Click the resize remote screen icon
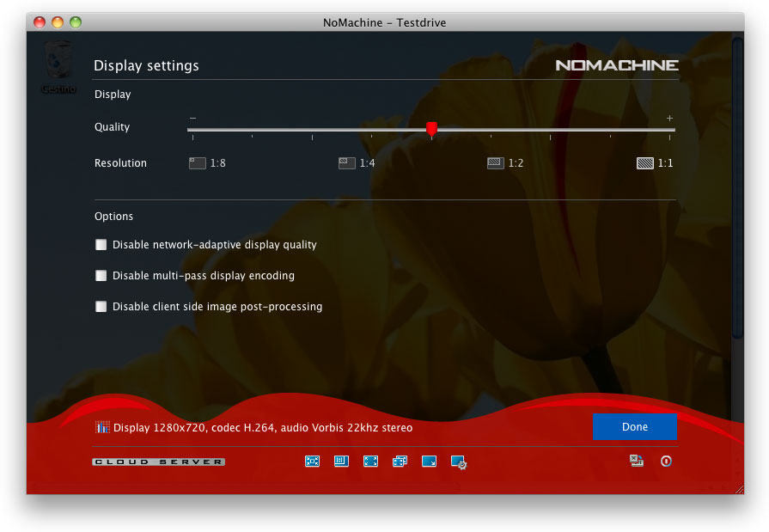The image size is (769, 532). [x=341, y=462]
